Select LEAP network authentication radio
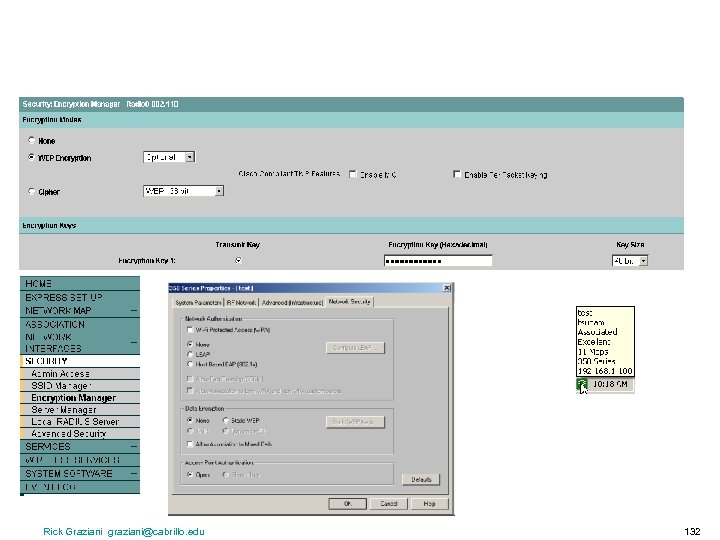The height and width of the screenshot is (540, 720). point(190,354)
